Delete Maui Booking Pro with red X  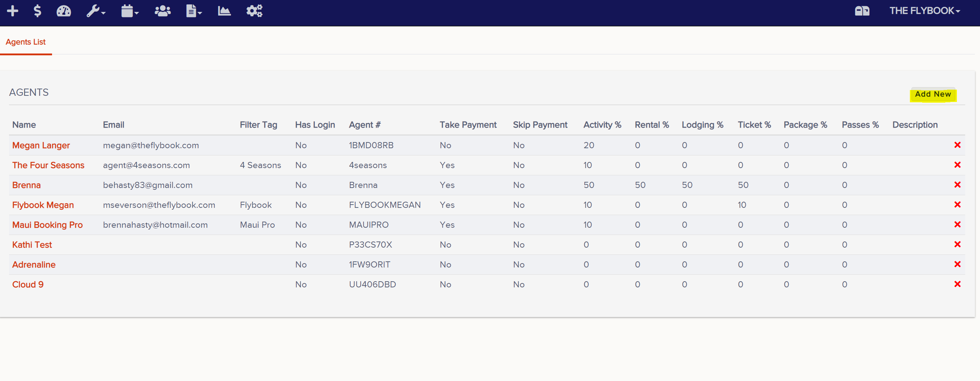(958, 224)
